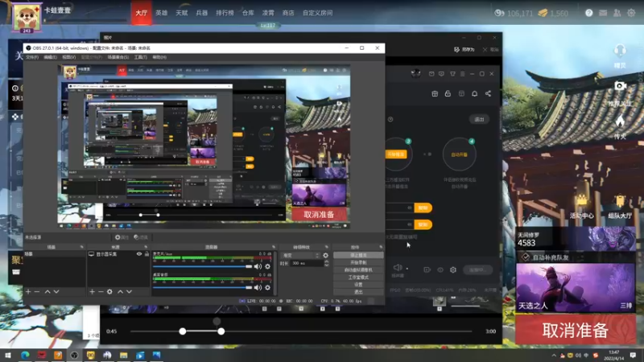Click padlock icon in streaming tool header
Viewport: 644px width, 362px height.
(x=448, y=93)
